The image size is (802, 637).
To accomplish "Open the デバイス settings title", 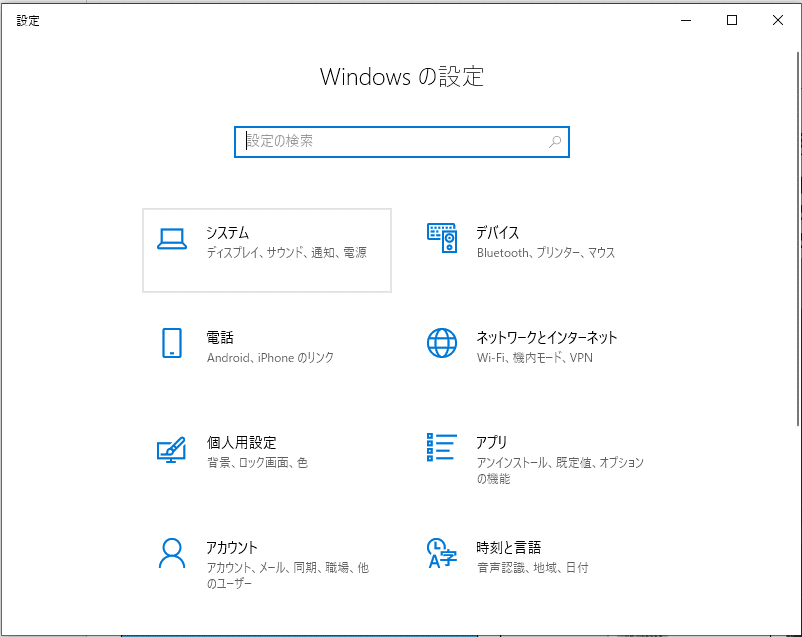I will pyautogui.click(x=498, y=233).
